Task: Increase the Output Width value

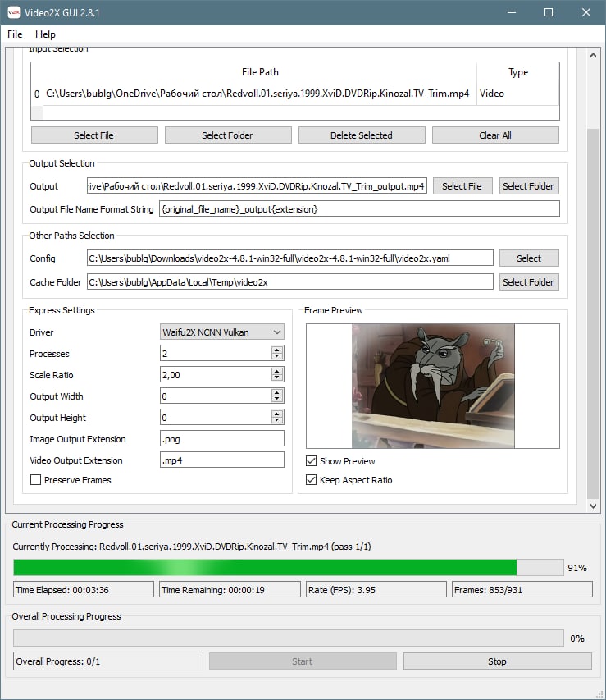Action: [277, 392]
